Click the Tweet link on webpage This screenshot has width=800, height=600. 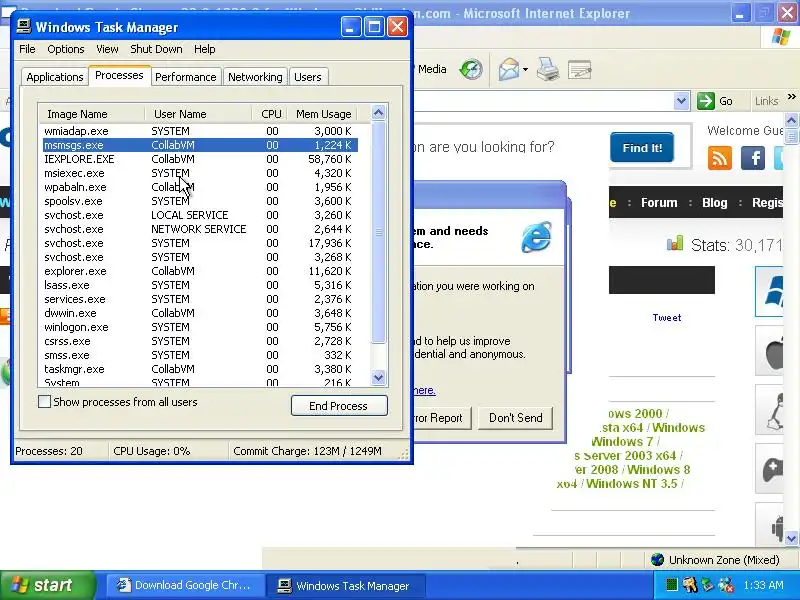click(x=667, y=318)
